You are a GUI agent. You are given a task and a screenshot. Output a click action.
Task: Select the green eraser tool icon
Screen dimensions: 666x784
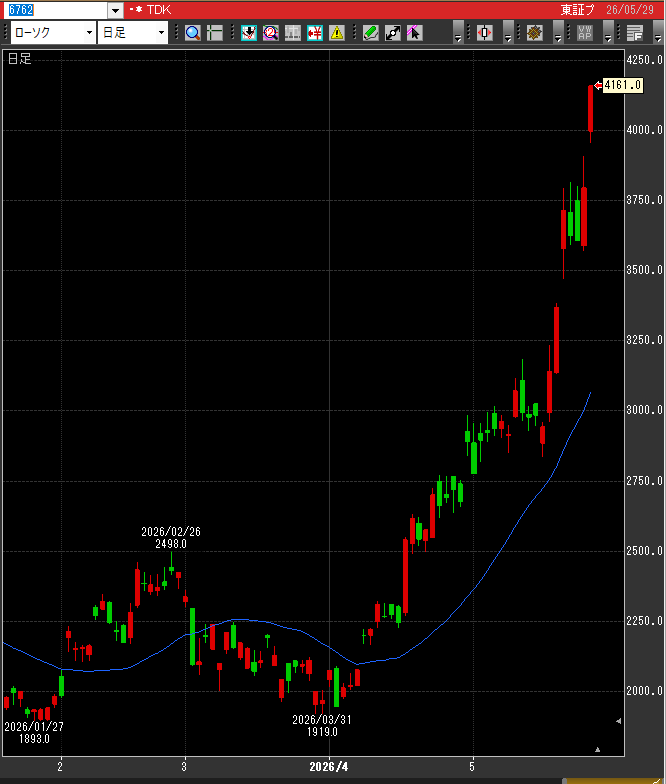click(x=370, y=33)
